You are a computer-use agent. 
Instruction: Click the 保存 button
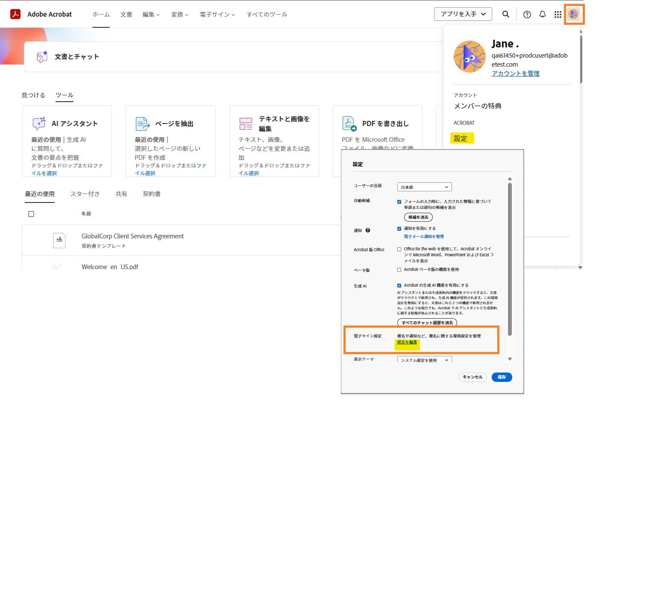pyautogui.click(x=502, y=377)
